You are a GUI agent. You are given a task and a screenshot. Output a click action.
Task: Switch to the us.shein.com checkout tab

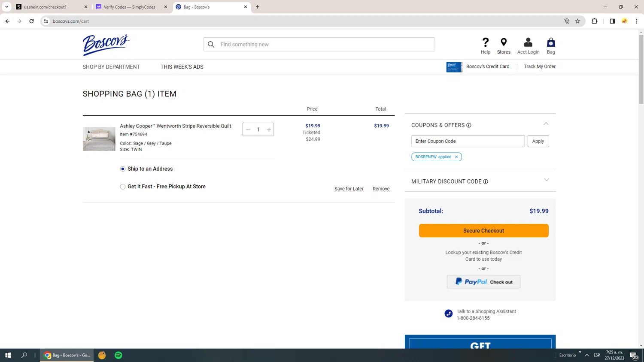click(52, 7)
